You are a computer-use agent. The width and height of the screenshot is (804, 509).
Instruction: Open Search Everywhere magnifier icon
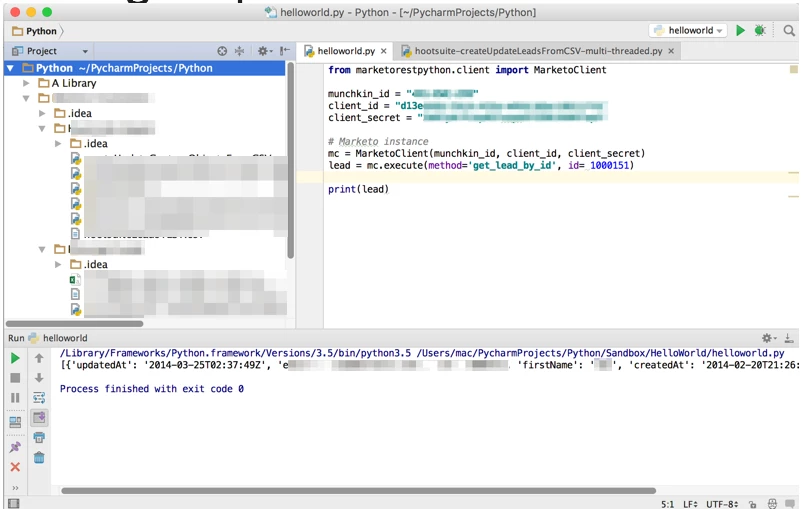(789, 31)
